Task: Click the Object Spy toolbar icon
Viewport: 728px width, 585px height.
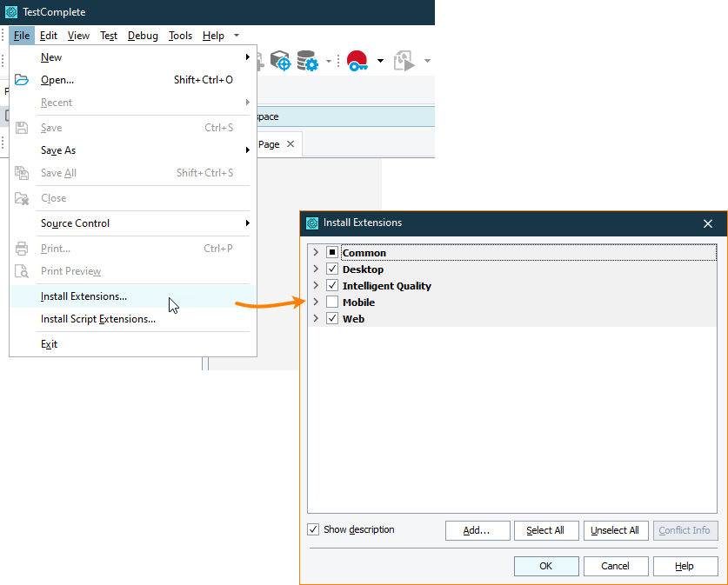Action: coord(280,61)
